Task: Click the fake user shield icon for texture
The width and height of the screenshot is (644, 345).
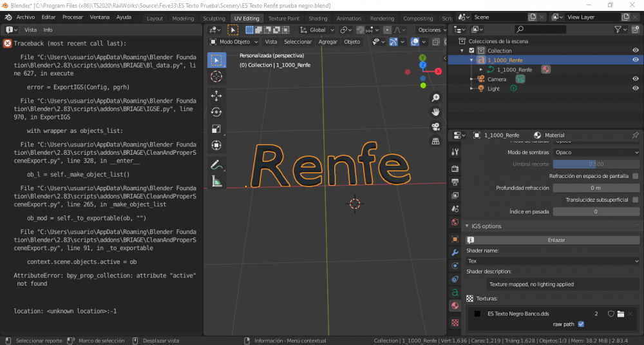Action: (611, 314)
